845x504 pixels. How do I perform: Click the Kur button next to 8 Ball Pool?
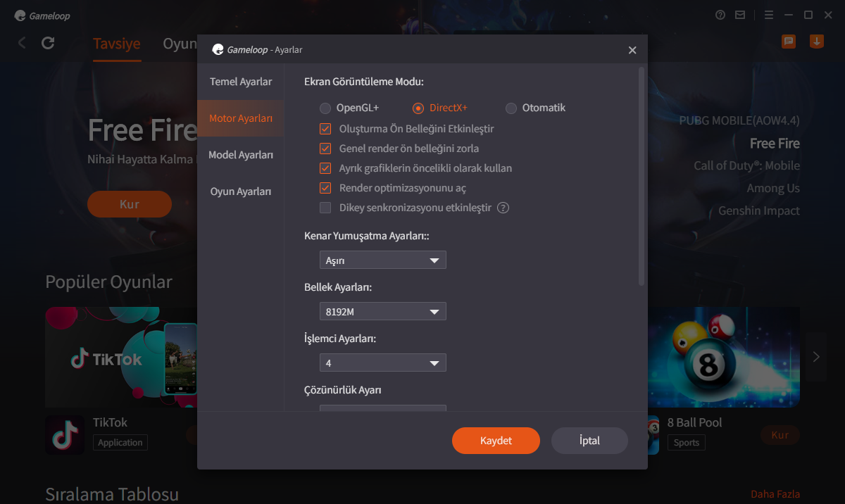click(780, 435)
